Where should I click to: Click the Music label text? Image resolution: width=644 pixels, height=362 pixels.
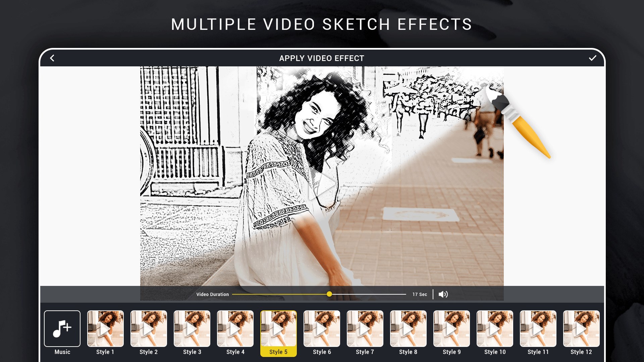click(62, 352)
